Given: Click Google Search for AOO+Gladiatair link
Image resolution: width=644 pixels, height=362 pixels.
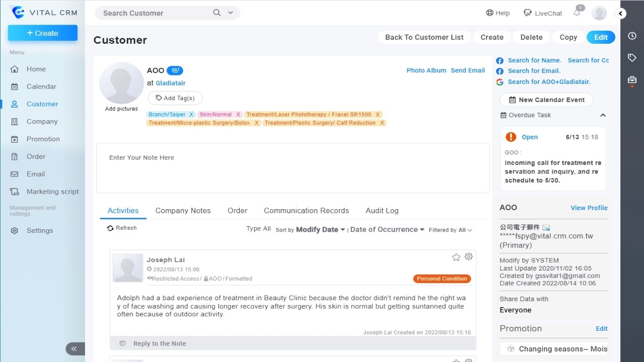Looking at the screenshot, I should [549, 82].
